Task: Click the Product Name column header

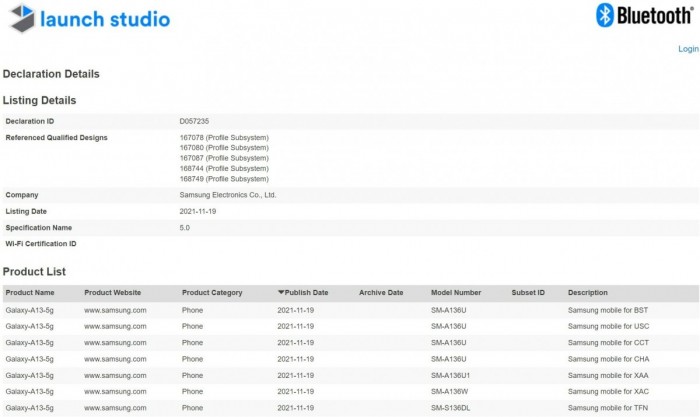Action: (x=30, y=293)
